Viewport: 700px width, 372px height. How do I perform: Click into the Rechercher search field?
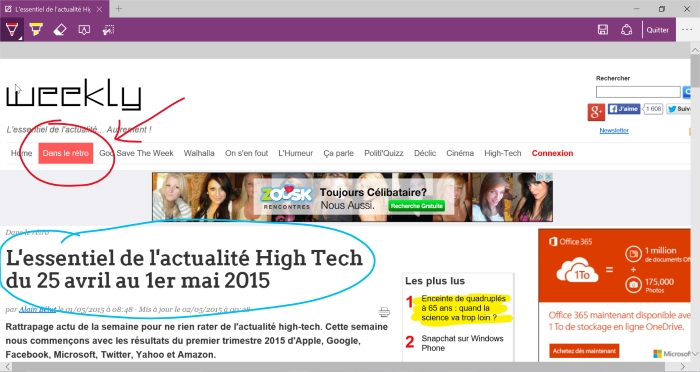point(638,92)
